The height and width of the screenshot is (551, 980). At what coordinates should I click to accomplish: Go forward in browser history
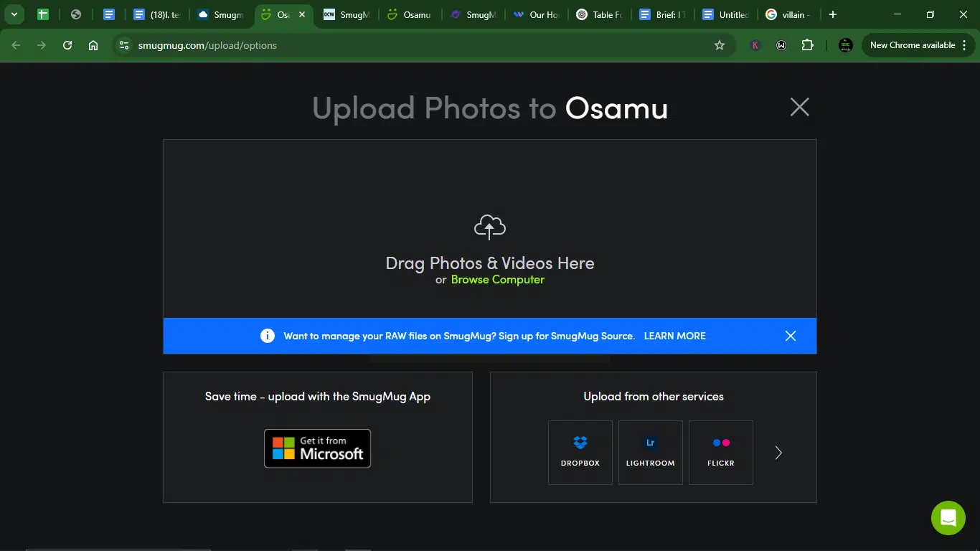coord(42,45)
